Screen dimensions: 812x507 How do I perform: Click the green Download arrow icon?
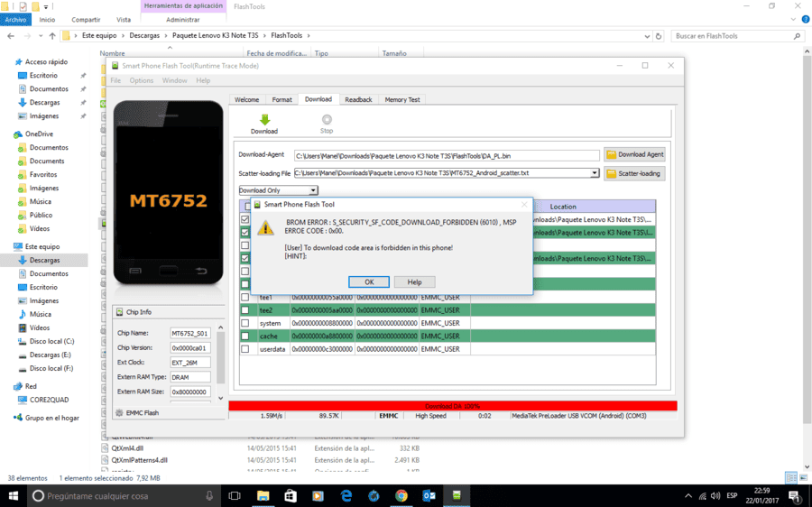pos(264,120)
